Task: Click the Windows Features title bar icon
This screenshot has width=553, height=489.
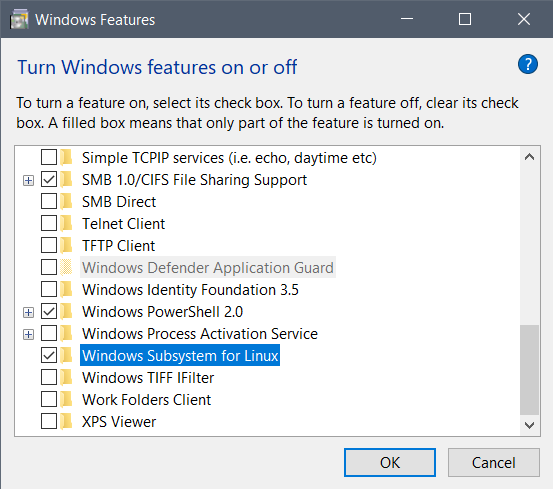Action: pos(19,20)
